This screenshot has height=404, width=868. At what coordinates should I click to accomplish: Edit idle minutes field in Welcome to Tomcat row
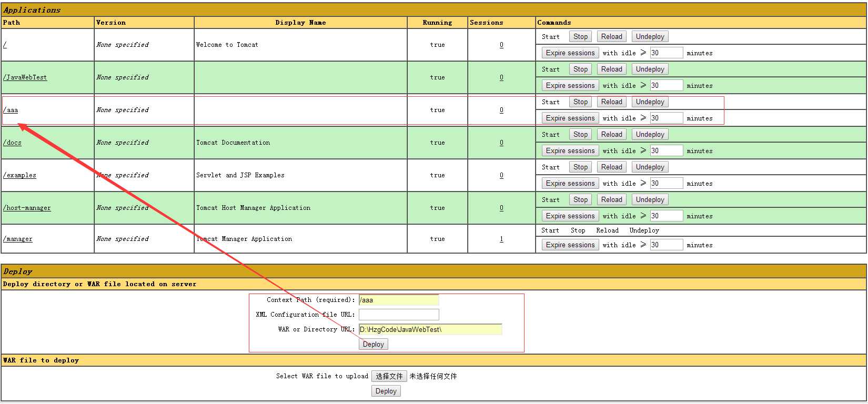coord(667,53)
